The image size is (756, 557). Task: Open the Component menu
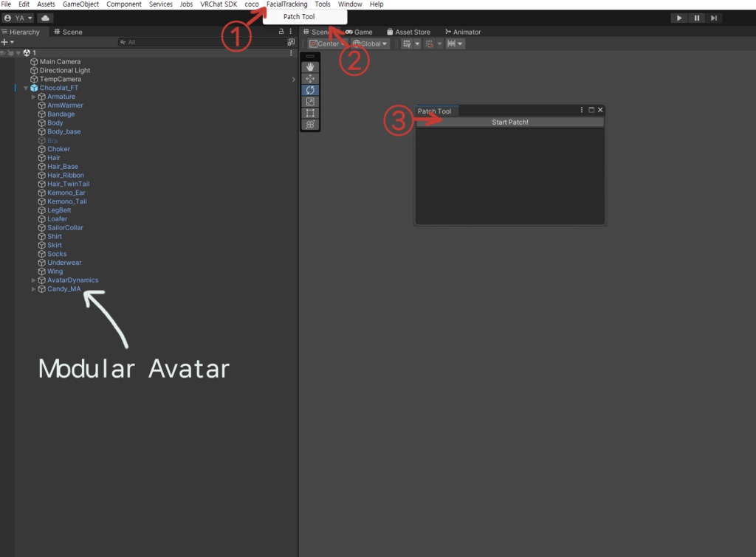coord(124,4)
